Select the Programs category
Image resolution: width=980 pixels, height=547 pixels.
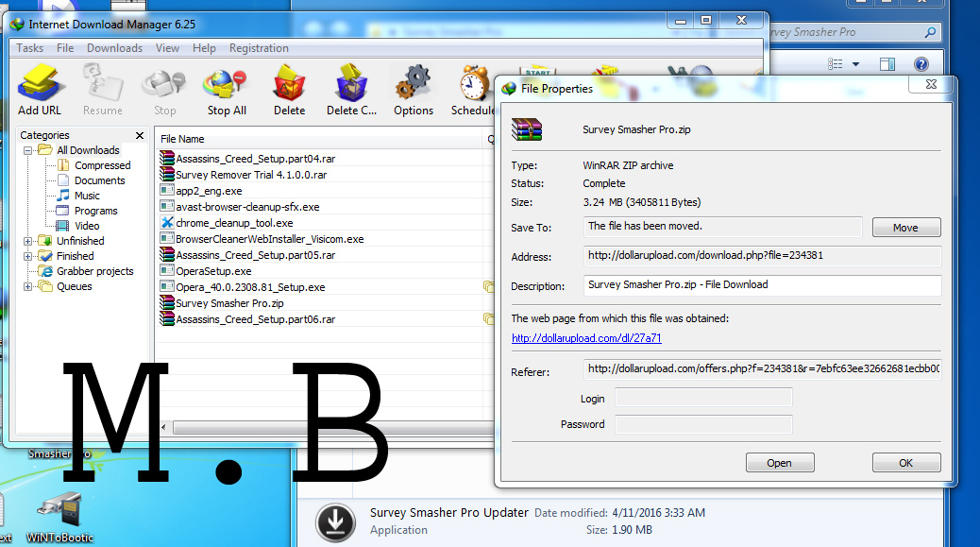[95, 211]
